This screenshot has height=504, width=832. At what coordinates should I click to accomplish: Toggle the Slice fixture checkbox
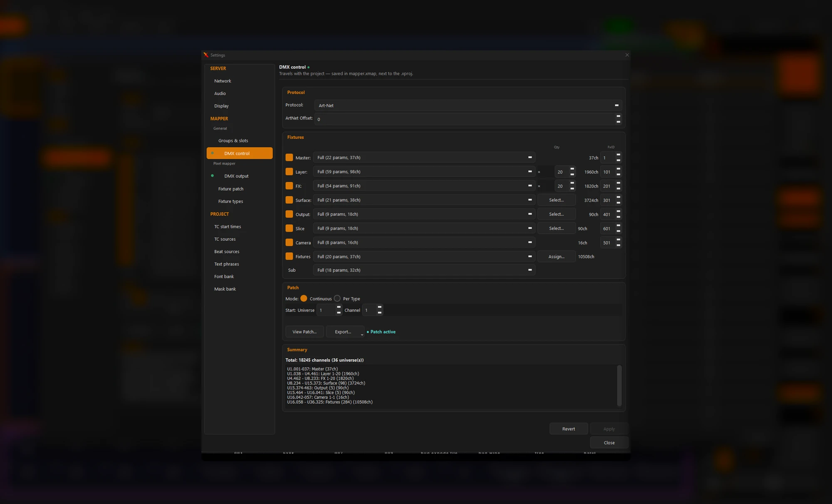(x=289, y=228)
